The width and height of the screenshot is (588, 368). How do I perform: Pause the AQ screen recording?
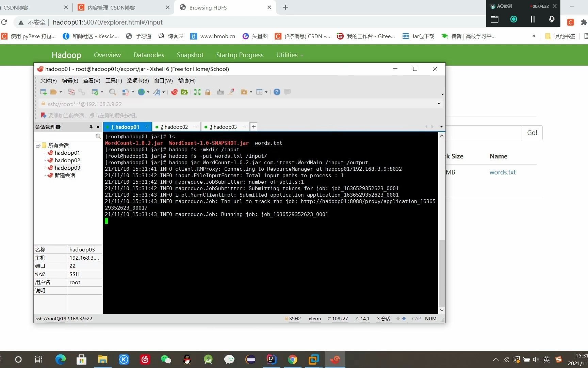(533, 19)
